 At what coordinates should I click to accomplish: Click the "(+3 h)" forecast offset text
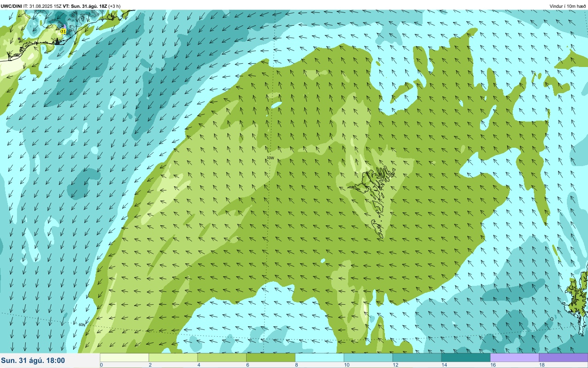114,6
